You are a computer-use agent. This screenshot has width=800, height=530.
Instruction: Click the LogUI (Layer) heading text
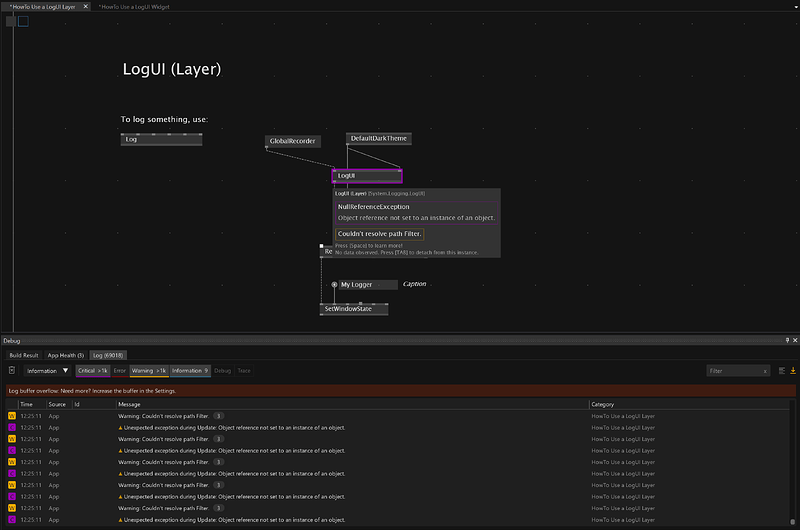click(172, 69)
